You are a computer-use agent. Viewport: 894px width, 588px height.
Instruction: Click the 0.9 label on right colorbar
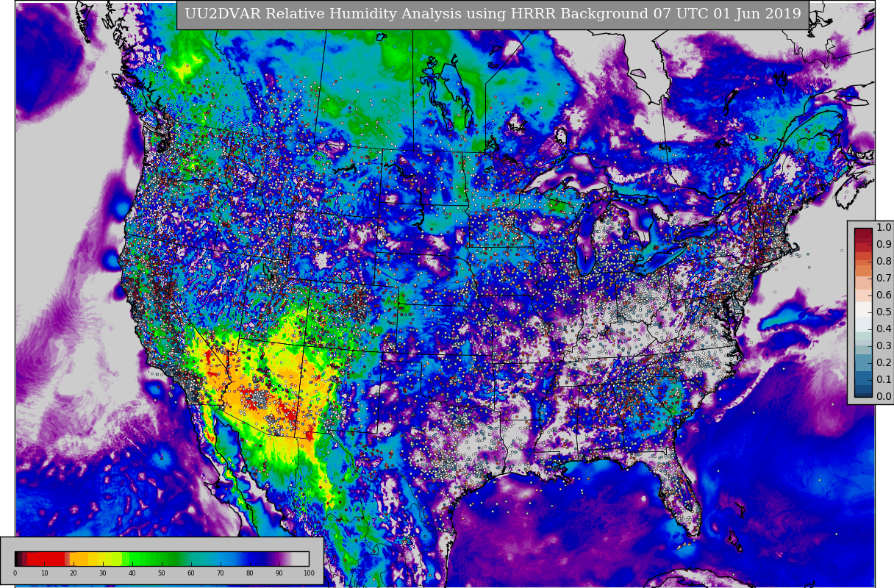tap(884, 245)
